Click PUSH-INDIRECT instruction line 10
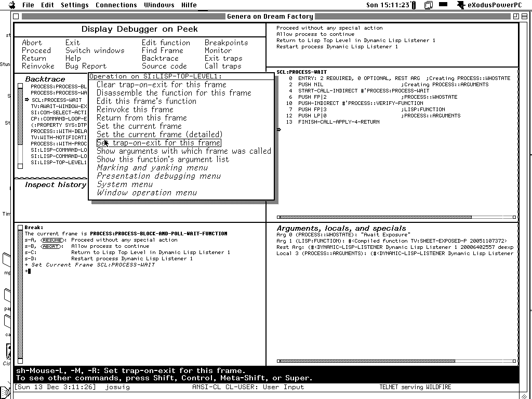This screenshot has width=532, height=399. pyautogui.click(x=354, y=103)
